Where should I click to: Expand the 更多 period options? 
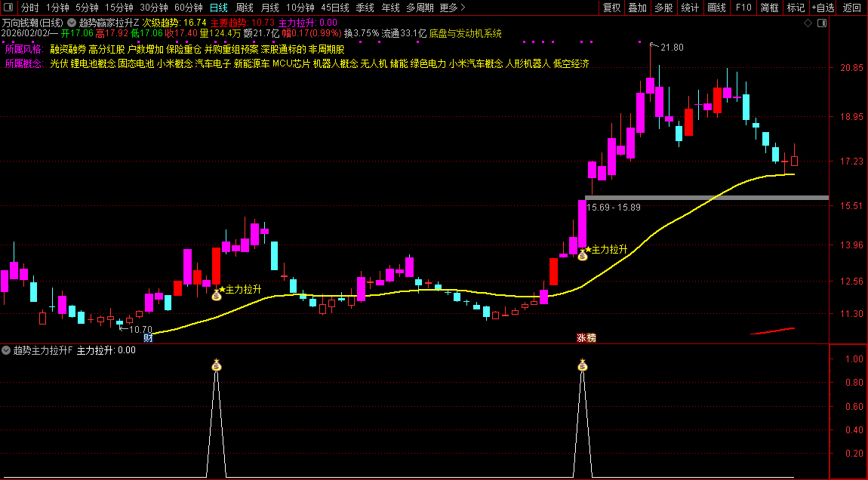click(452, 8)
